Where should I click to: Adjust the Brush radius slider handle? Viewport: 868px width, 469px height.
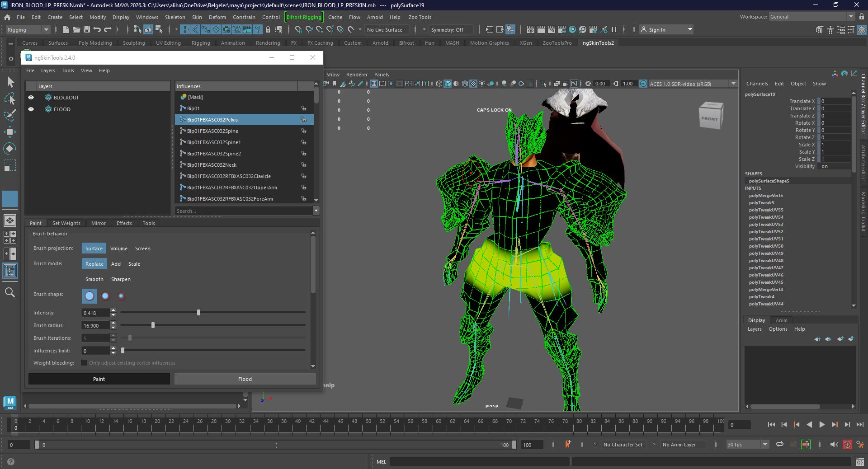(153, 325)
